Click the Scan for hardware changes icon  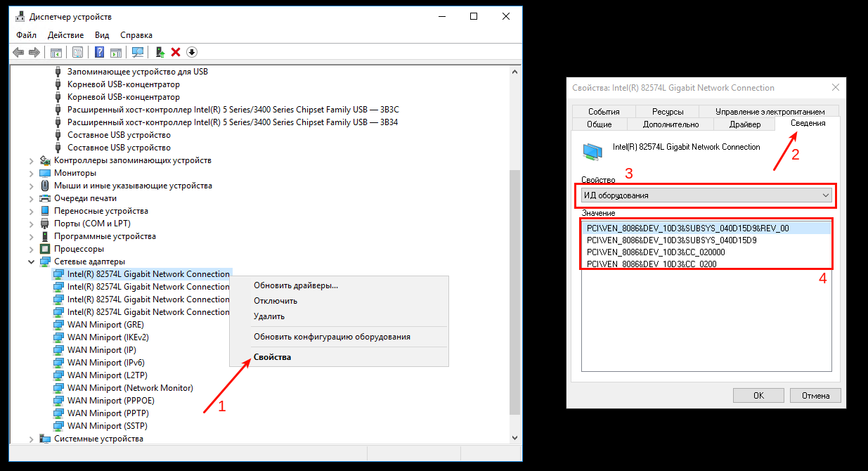[x=138, y=52]
